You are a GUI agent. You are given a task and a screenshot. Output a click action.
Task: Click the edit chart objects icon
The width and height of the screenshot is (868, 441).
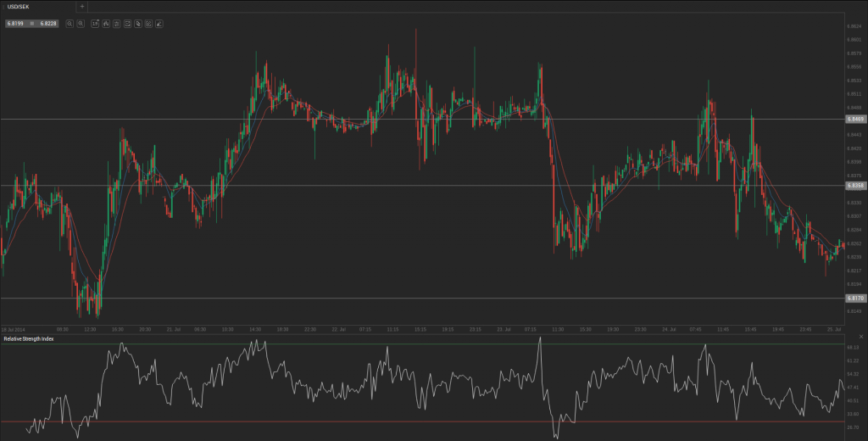147,24
